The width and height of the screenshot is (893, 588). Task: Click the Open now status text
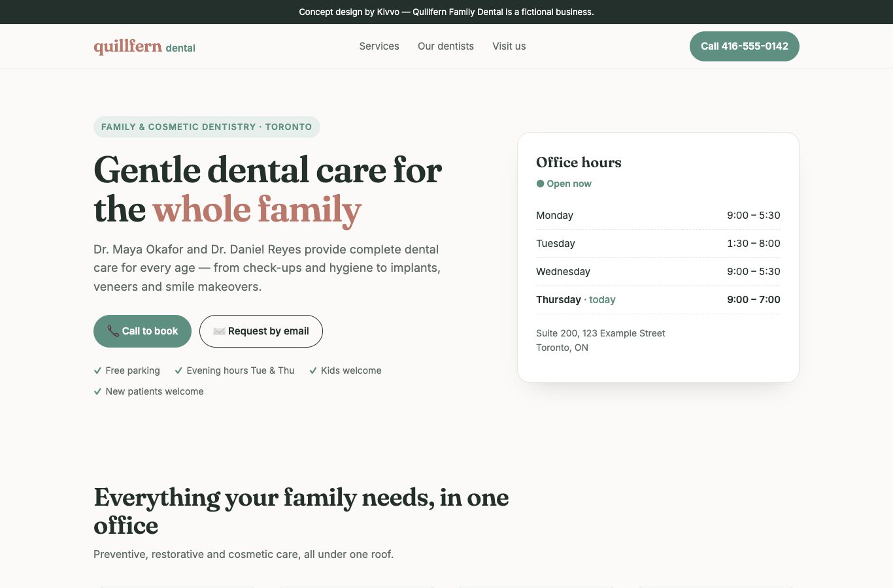(x=569, y=184)
